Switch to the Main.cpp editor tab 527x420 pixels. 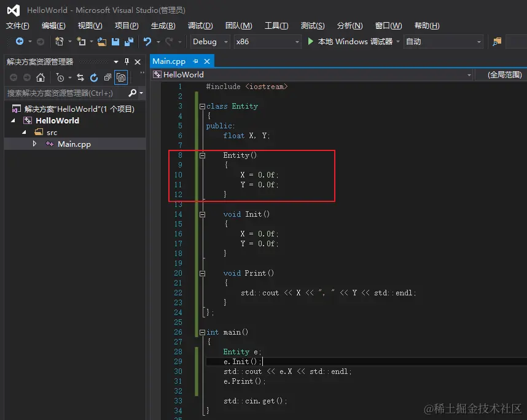point(169,61)
